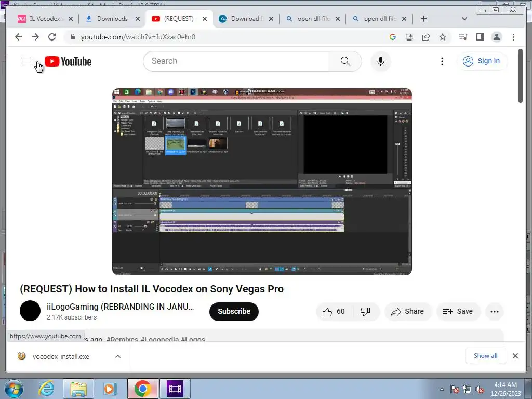Expand vocodex_install.exe download options chevron
Image resolution: width=532 pixels, height=399 pixels.
118,356
